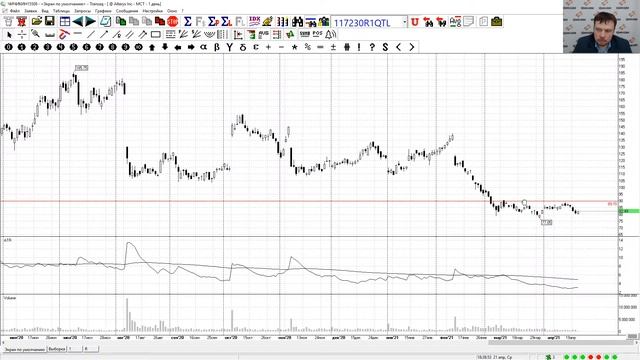Image resolution: width=640 pixels, height=360 pixels.
Task: Insert the question mark marker
Action: [x=372, y=47]
